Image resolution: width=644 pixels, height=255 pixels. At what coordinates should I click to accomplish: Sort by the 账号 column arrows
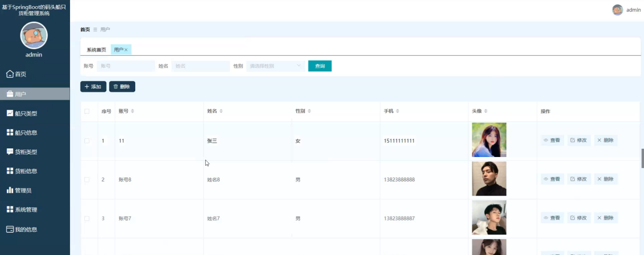tap(133, 111)
